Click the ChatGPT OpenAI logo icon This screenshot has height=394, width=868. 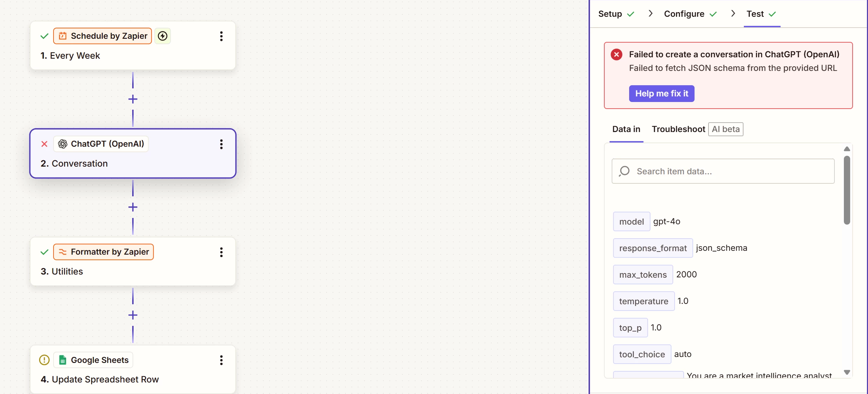63,144
